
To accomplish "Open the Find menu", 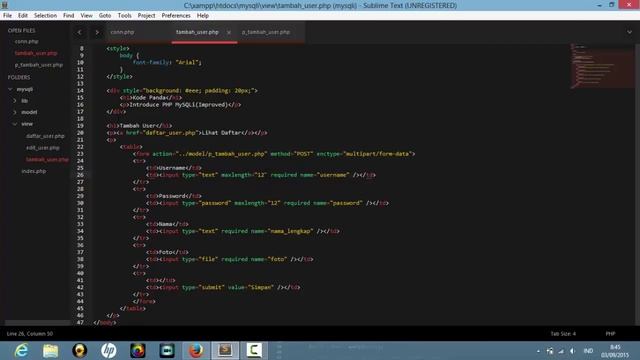I will point(69,16).
